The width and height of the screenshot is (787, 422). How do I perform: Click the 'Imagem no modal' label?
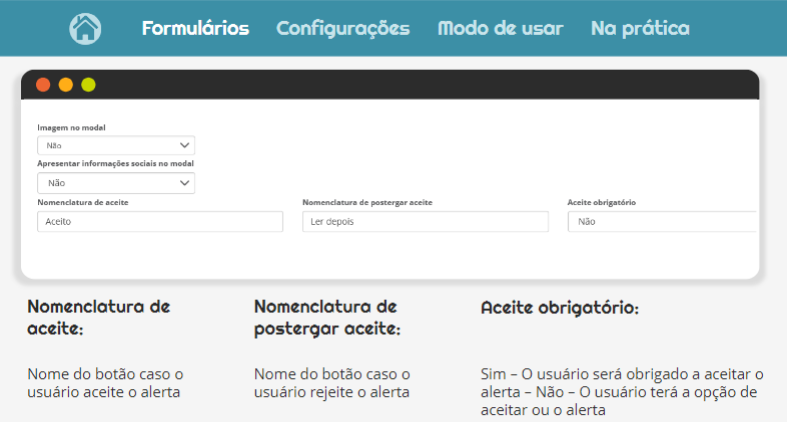coord(71,127)
